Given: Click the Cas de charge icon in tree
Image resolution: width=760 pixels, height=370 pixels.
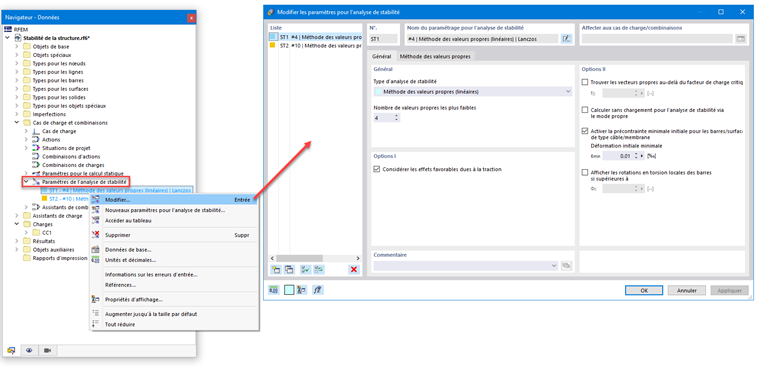Looking at the screenshot, I should point(36,131).
